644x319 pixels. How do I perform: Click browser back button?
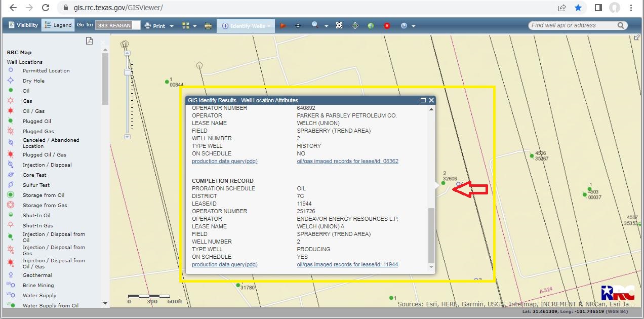pos(13,8)
